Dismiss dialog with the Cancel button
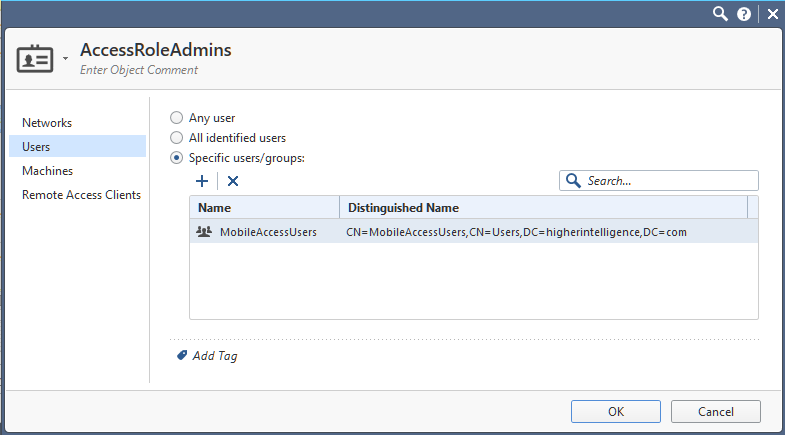785x435 pixels. (x=715, y=411)
